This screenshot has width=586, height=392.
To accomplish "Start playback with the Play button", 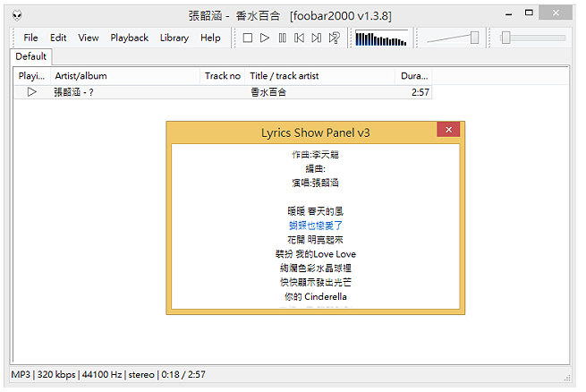I will tap(265, 38).
